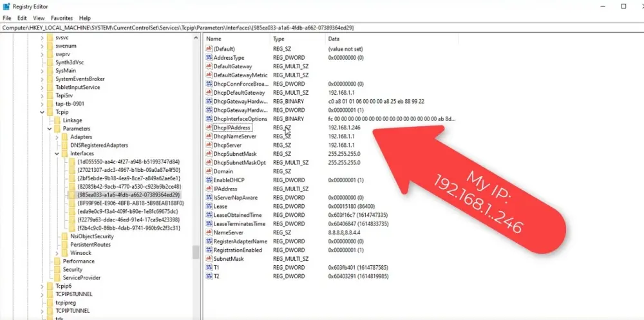Click the Registry Editor title bar icon

[6, 6]
